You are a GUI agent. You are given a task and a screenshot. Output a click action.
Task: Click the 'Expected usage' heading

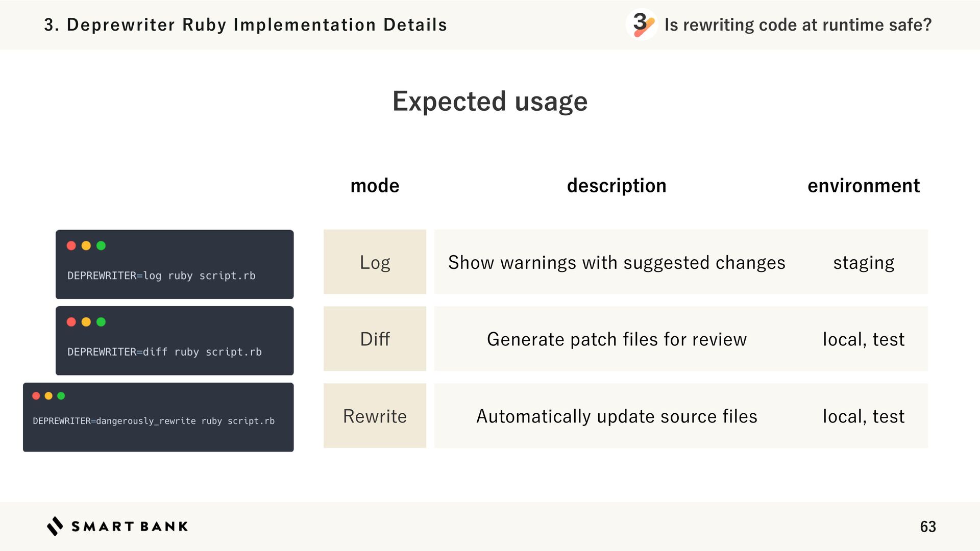tap(489, 101)
